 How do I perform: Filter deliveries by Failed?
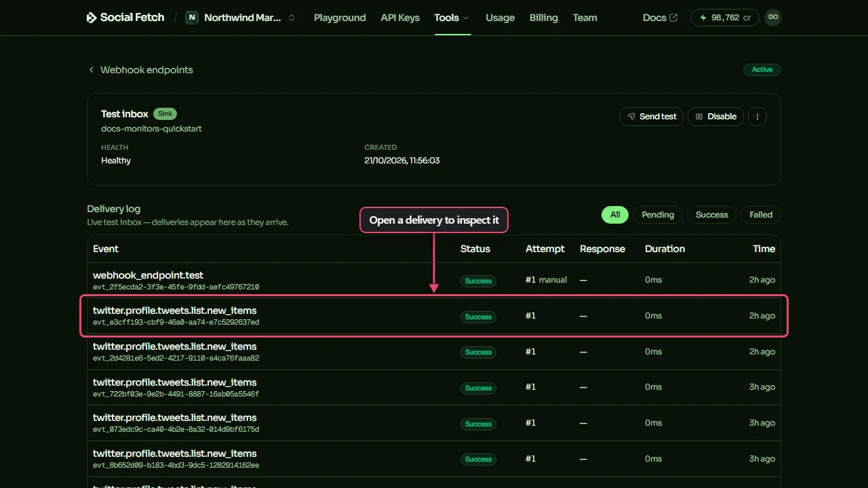pyautogui.click(x=761, y=215)
